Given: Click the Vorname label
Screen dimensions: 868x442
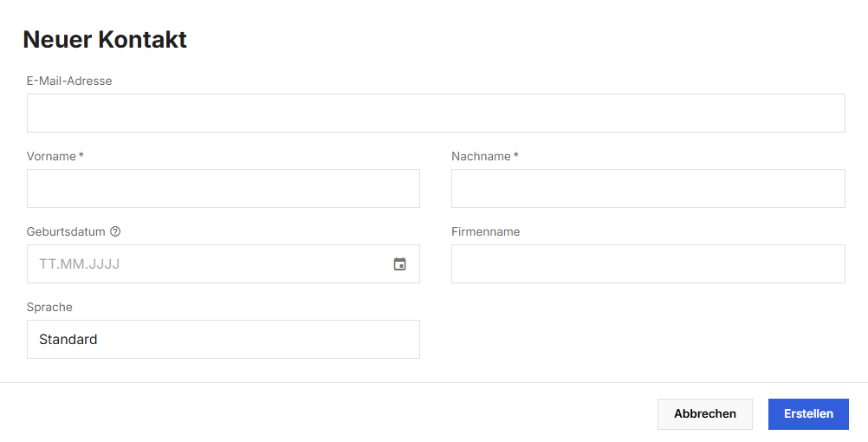Looking at the screenshot, I should pos(51,156).
